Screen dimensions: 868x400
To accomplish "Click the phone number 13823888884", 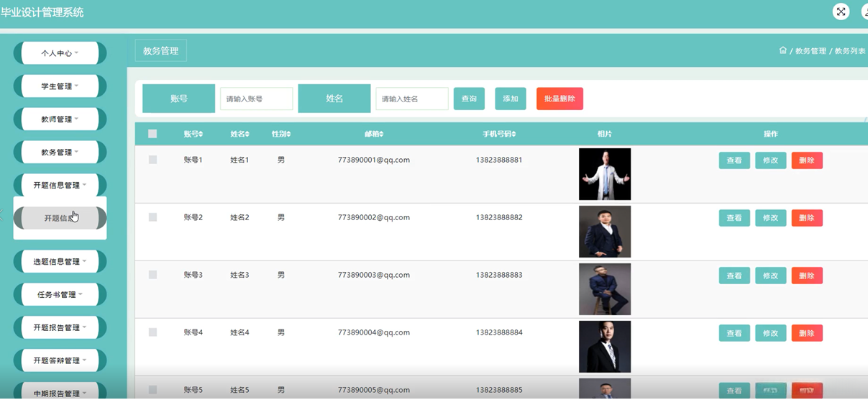I will 499,332.
